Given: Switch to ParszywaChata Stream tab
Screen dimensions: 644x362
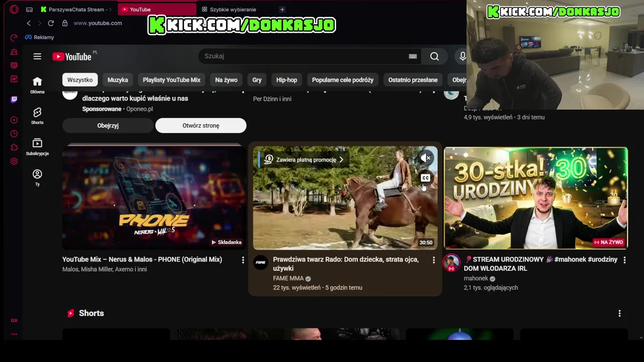Looking at the screenshot, I should click(x=76, y=10).
